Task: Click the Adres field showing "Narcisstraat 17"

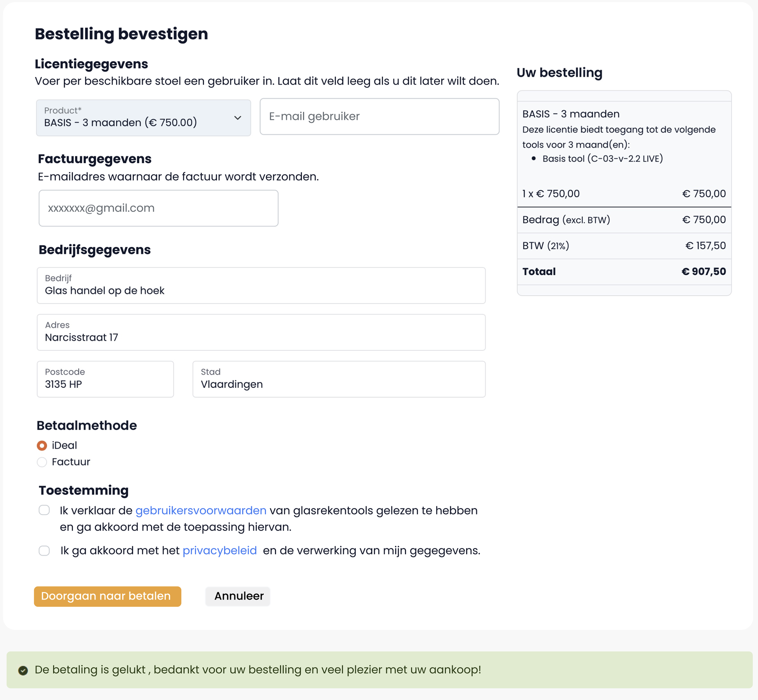Action: tap(261, 332)
